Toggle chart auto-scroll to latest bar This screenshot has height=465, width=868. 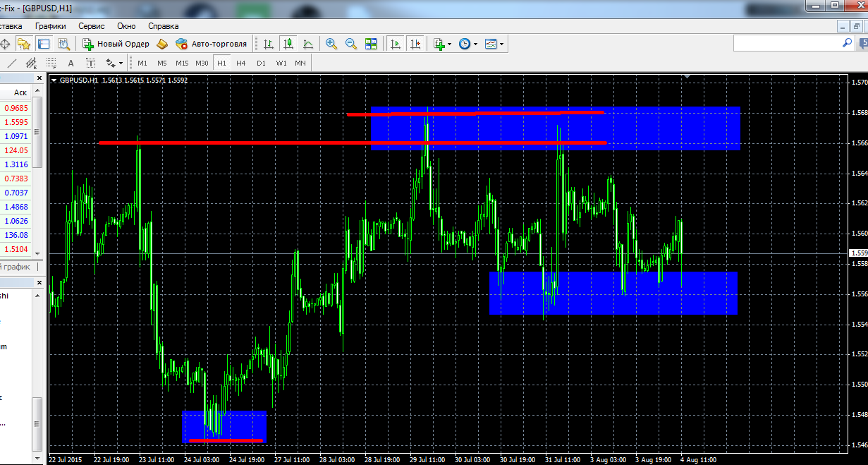[396, 44]
